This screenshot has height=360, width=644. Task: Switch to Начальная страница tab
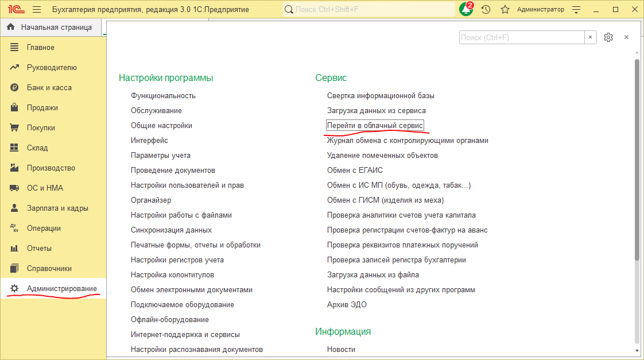pos(56,27)
